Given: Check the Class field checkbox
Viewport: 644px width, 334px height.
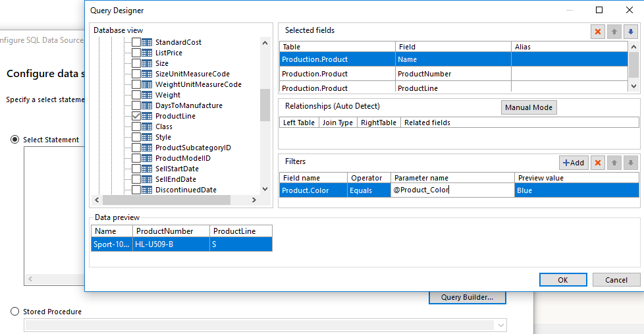Looking at the screenshot, I should [136, 126].
